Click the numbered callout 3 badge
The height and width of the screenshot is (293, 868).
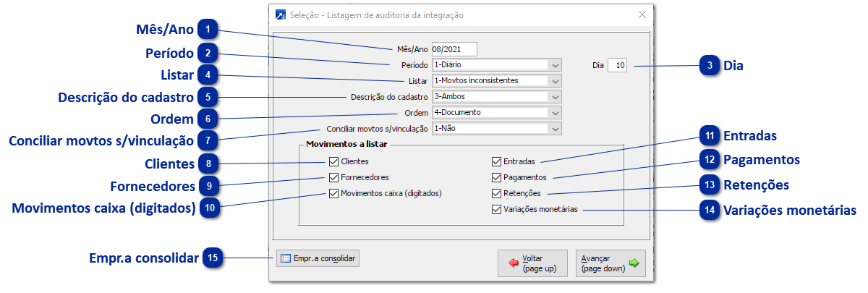(x=711, y=65)
